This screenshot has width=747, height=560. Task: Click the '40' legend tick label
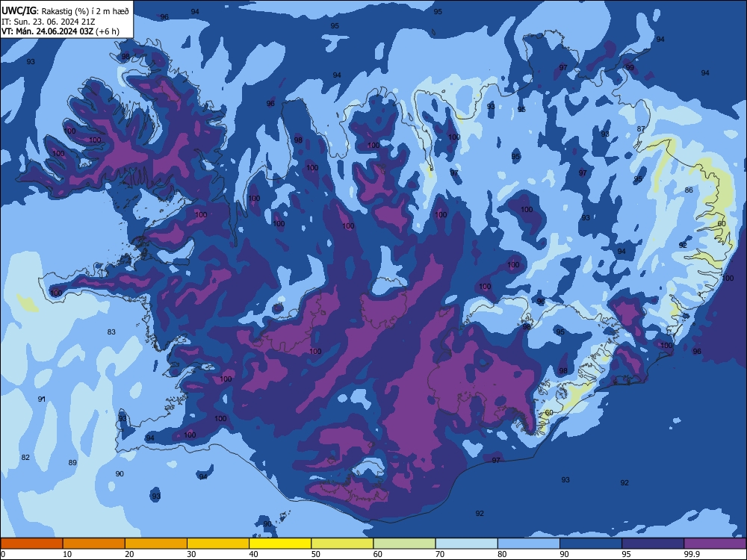pos(254,554)
